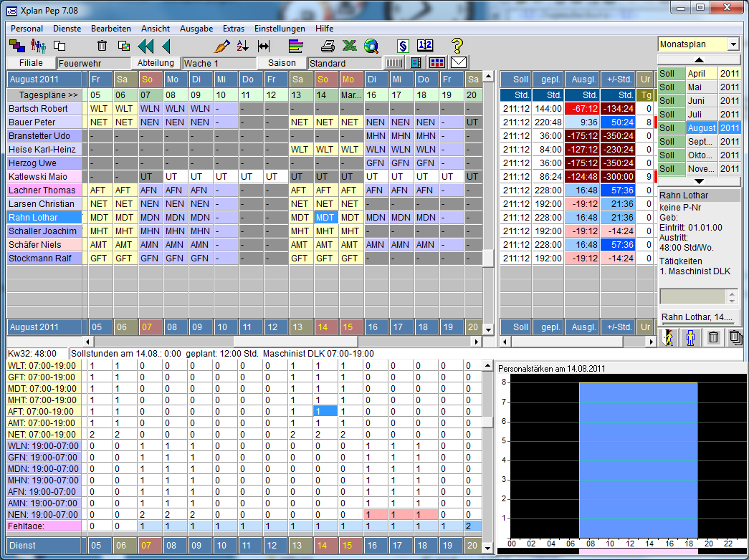Select employee Bartsch Robert

pyautogui.click(x=44, y=108)
